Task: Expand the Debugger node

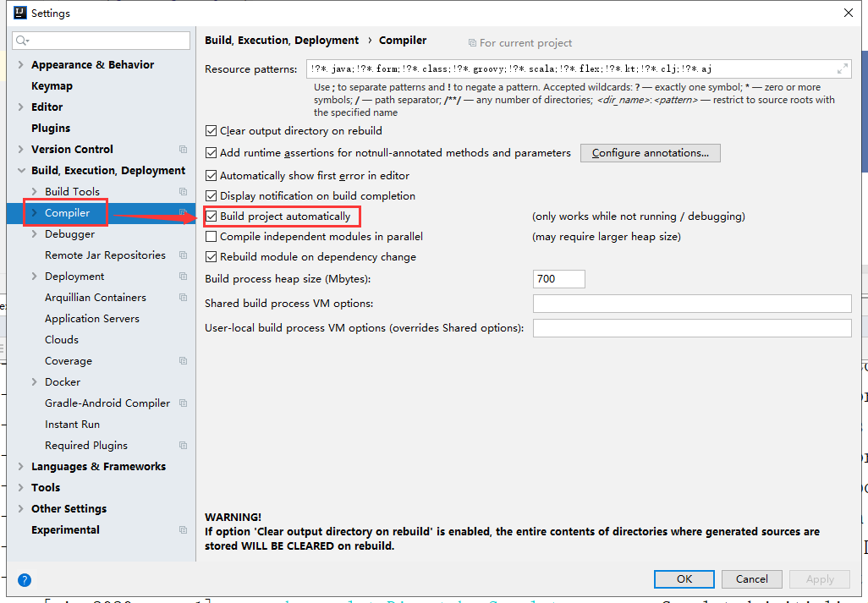Action: tap(35, 234)
